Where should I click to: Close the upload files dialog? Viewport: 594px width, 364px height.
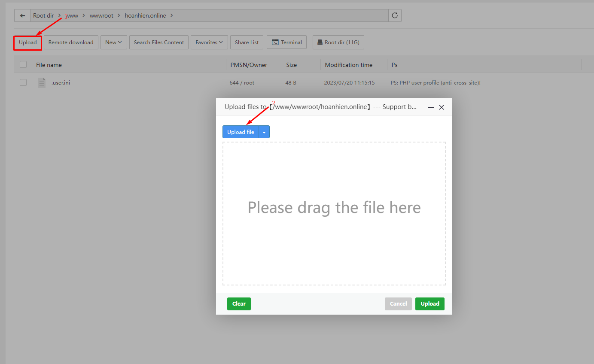click(442, 107)
